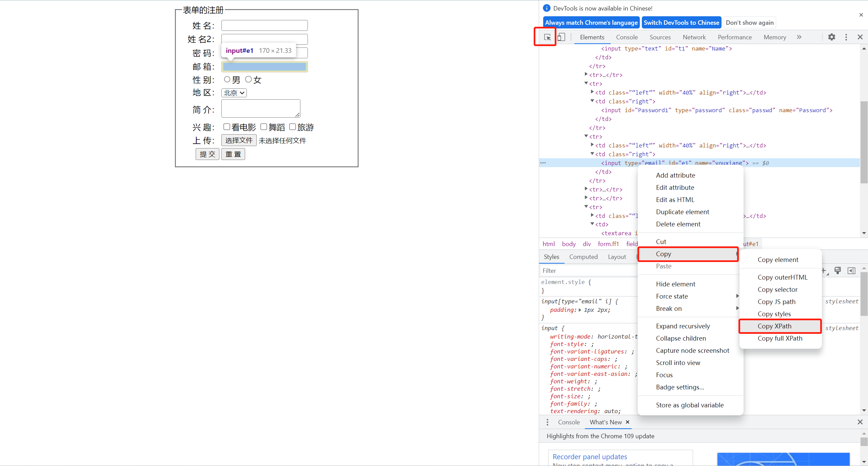This screenshot has width=868, height=466.
Task: Click the 简介 textarea
Action: [x=261, y=108]
